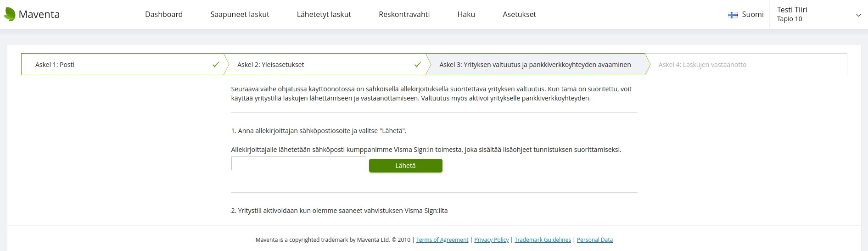Open Terms of Agreement link

[x=442, y=240]
